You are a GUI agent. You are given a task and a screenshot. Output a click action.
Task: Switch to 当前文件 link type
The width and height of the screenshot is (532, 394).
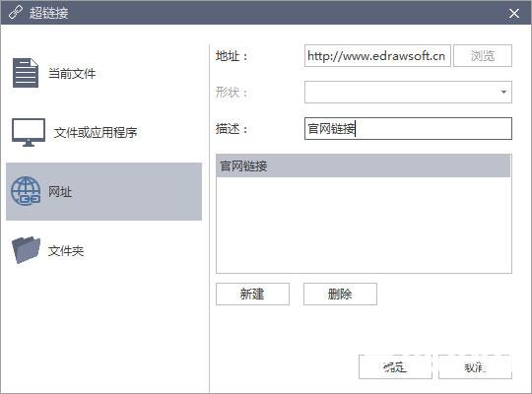coord(72,73)
